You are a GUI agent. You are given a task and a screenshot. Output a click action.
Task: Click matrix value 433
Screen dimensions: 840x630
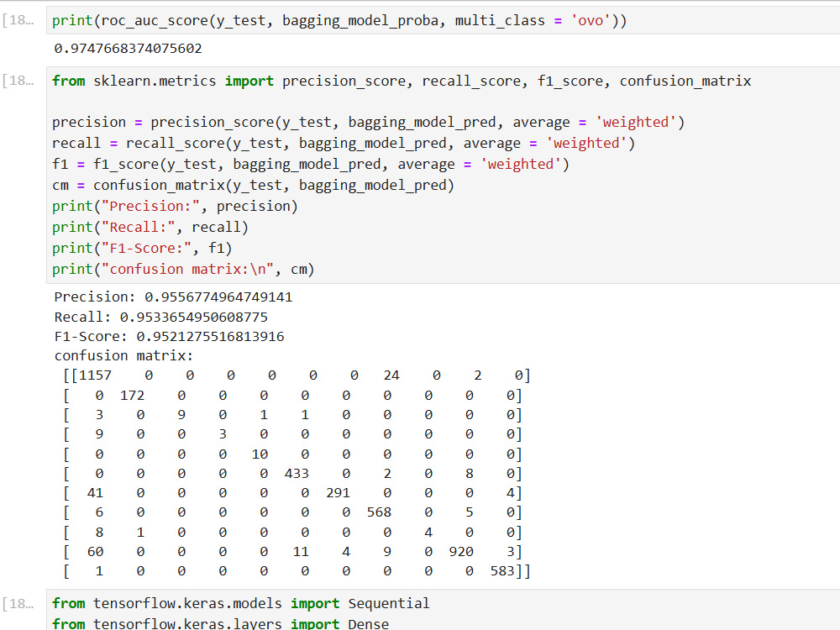[297, 474]
